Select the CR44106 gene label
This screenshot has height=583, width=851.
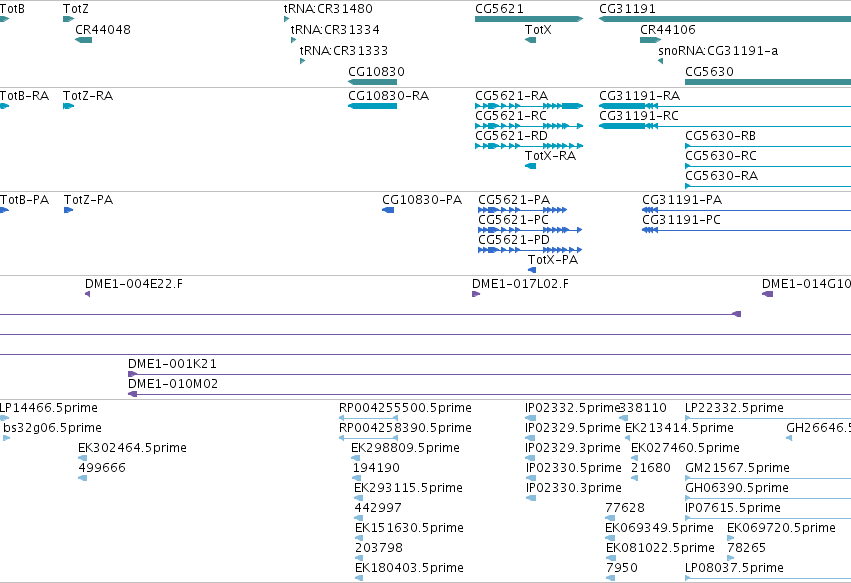668,30
